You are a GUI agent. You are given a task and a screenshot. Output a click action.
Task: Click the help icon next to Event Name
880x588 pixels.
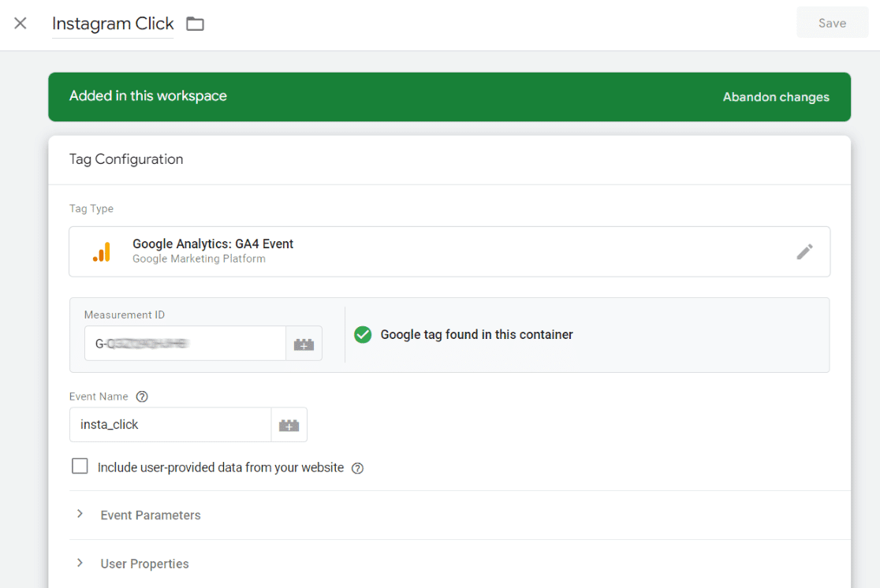coord(142,396)
